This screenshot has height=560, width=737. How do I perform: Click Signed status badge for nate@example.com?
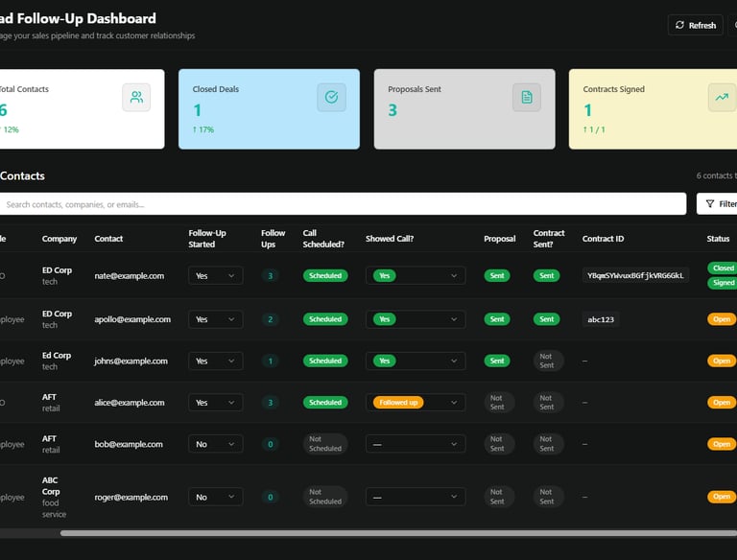click(723, 283)
